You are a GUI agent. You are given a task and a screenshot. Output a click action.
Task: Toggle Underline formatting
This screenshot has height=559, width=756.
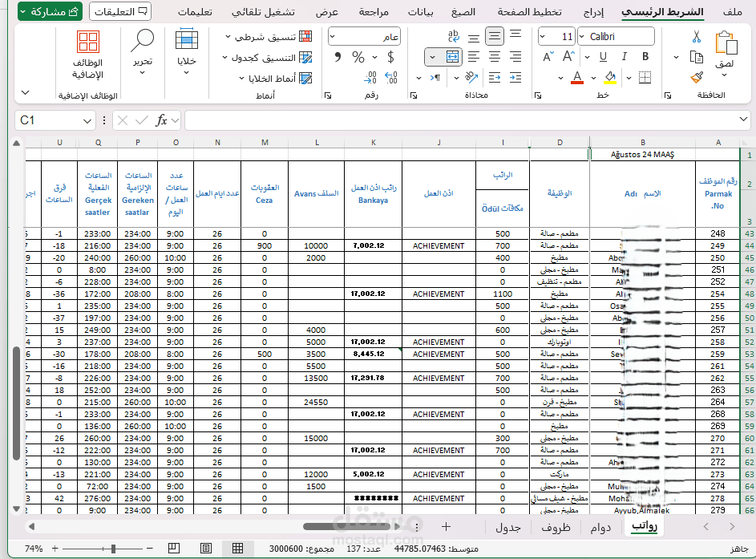tap(603, 57)
